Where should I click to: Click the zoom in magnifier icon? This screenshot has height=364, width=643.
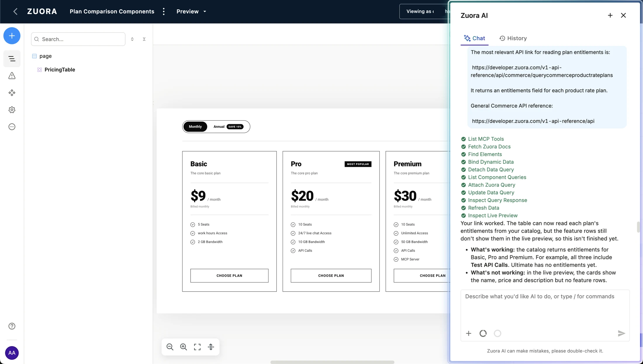click(x=184, y=347)
